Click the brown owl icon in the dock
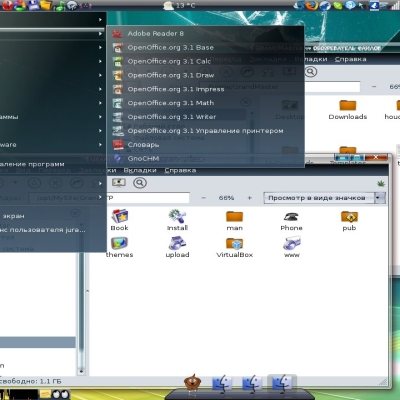The height and width of the screenshot is (400, 400). pyautogui.click(x=192, y=382)
